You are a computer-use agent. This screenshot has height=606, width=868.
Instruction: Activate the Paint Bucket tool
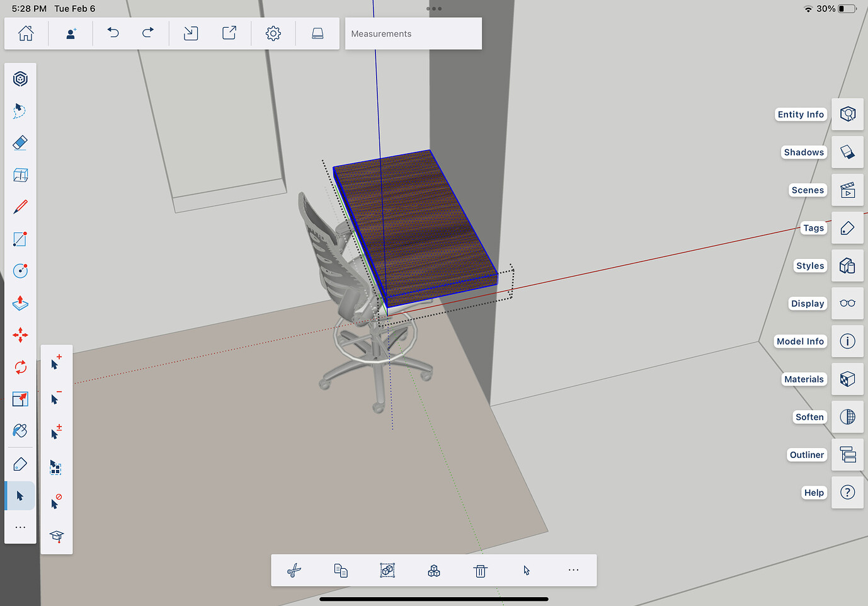[x=20, y=431]
